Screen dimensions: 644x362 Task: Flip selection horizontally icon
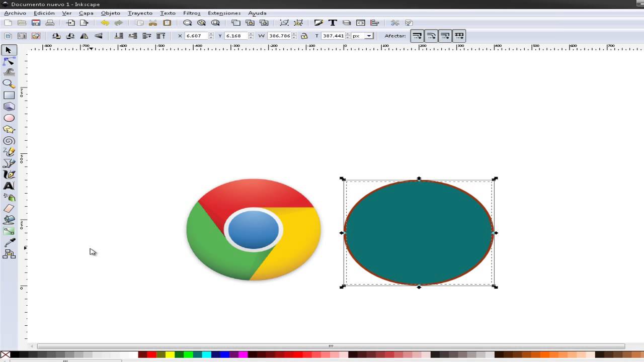tap(84, 36)
